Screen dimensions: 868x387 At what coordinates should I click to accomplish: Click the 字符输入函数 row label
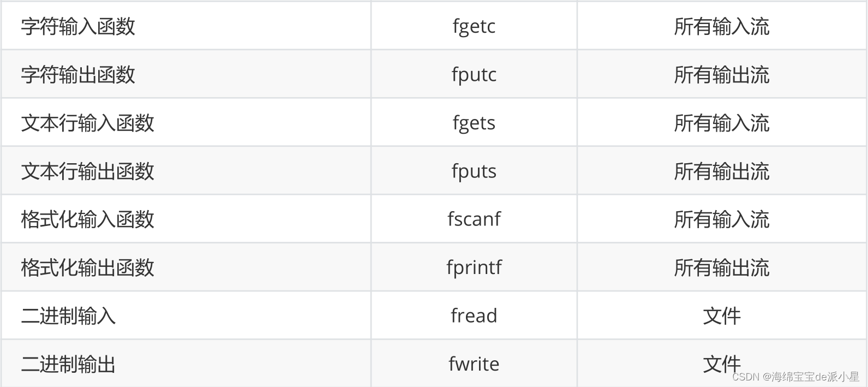click(x=78, y=26)
